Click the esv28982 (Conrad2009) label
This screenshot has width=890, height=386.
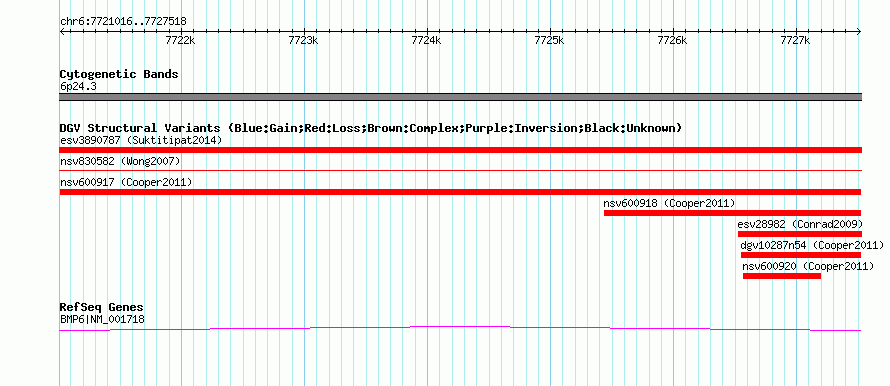800,224
